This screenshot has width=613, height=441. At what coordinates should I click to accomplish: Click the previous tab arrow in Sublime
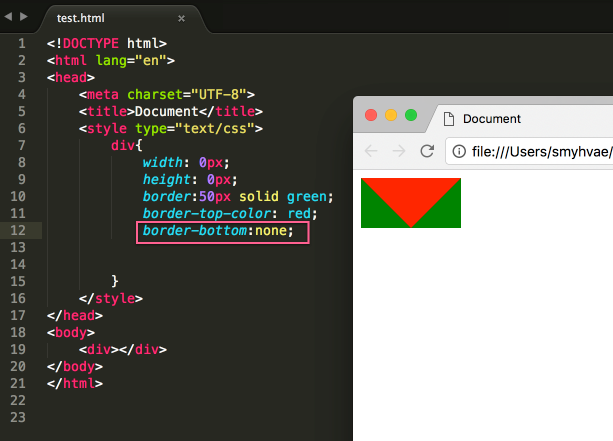(x=9, y=17)
